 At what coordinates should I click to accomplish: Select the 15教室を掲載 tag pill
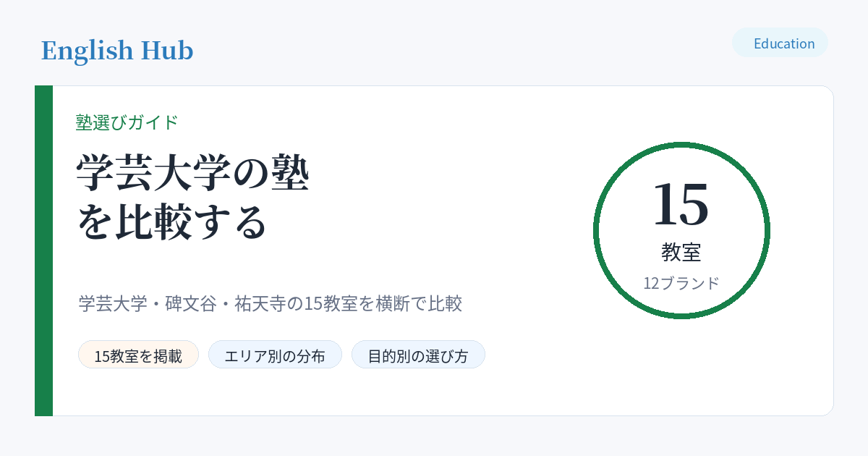138,355
